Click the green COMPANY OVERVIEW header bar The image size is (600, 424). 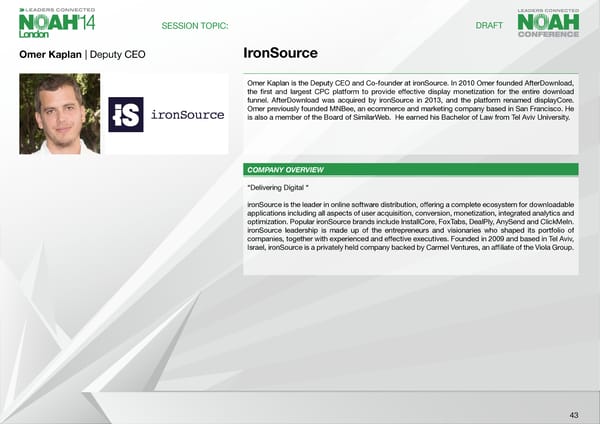[x=411, y=170]
